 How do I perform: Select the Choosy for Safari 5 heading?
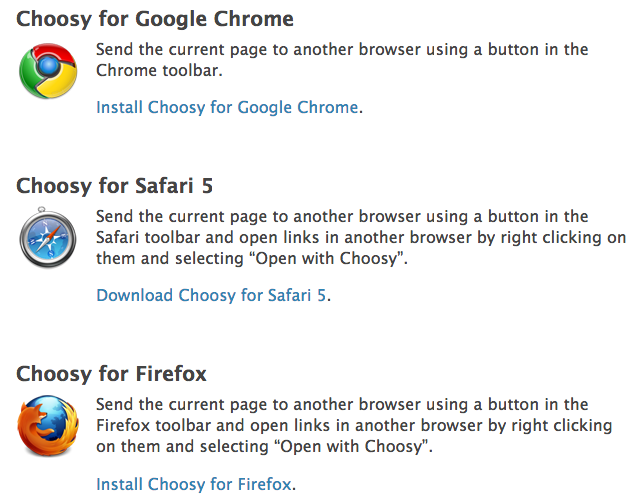[x=114, y=186]
